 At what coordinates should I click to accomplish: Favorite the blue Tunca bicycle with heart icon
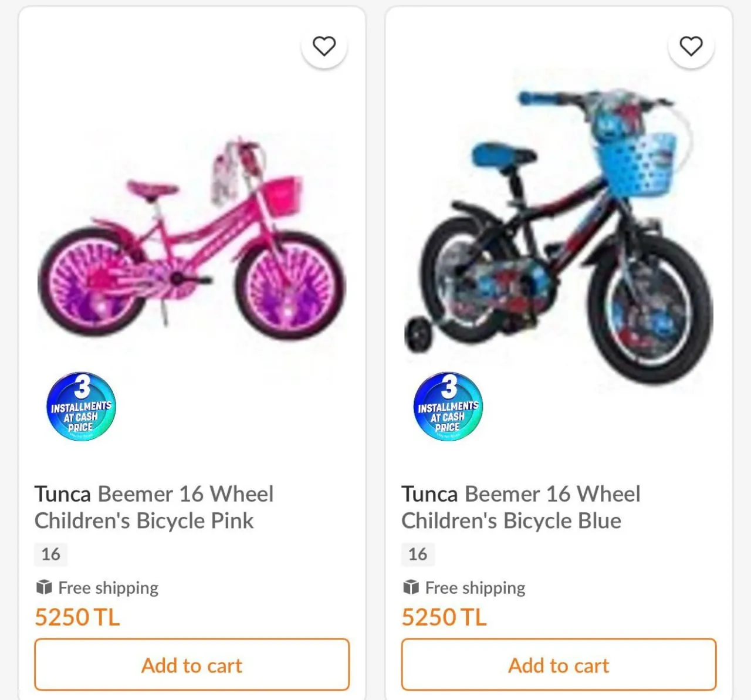(x=691, y=46)
